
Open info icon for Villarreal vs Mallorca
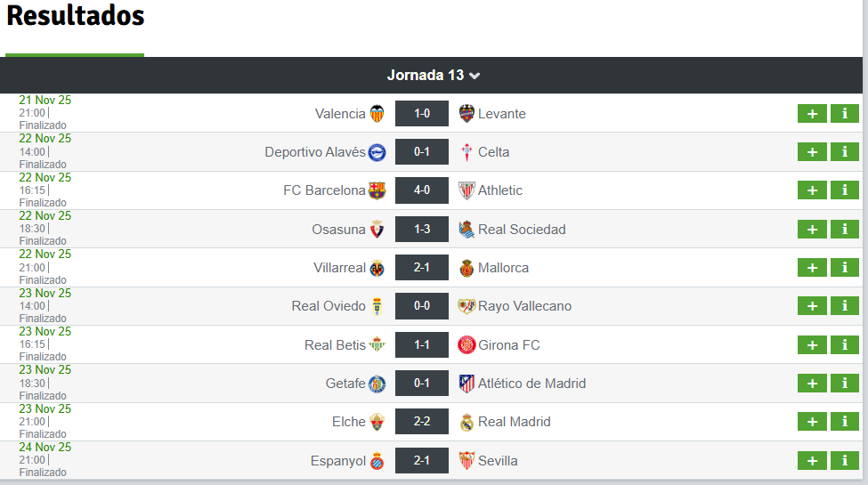(x=845, y=268)
